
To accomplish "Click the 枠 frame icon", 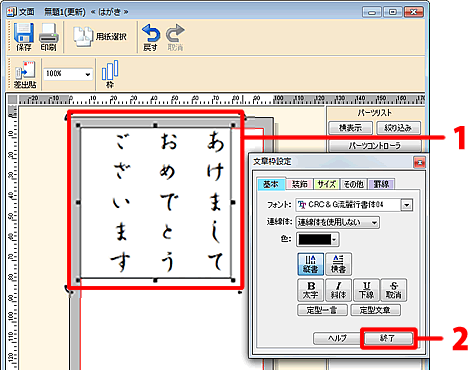I will pos(110,74).
